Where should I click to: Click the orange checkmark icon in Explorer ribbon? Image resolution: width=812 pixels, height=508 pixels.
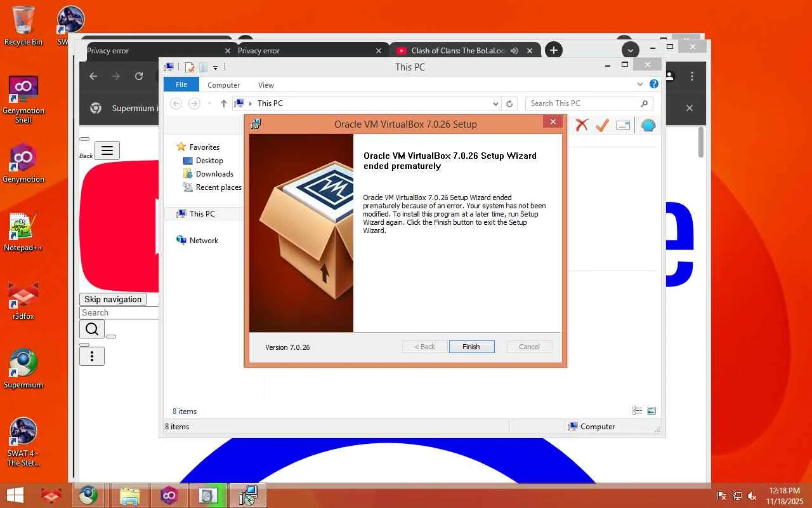point(602,125)
